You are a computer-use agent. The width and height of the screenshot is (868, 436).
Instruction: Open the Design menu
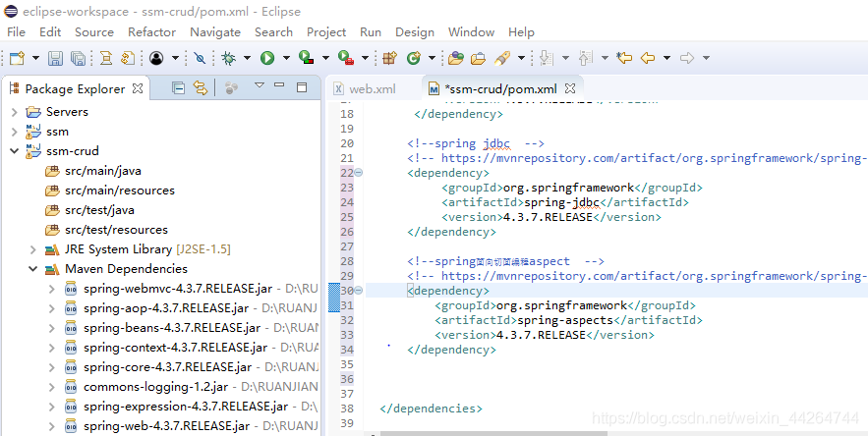coord(415,32)
